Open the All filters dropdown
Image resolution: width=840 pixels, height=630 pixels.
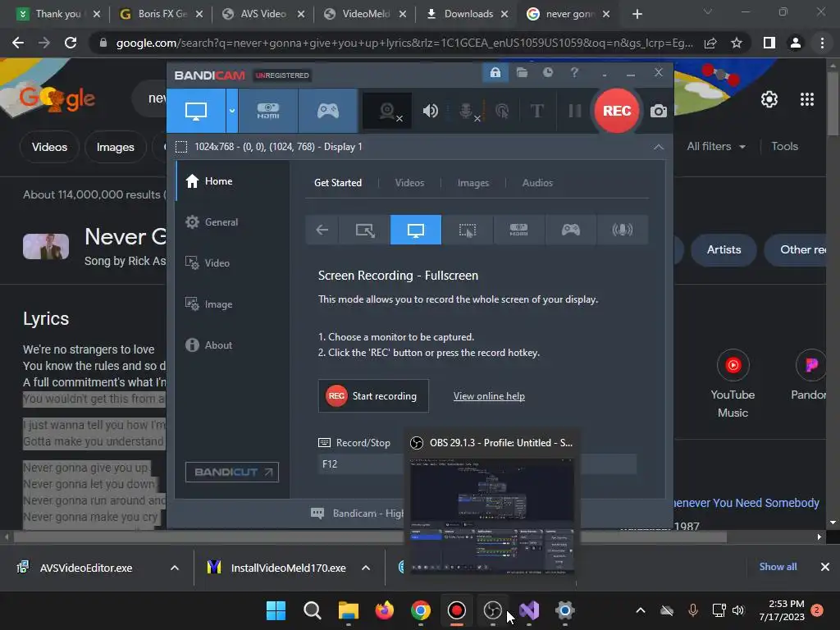pyautogui.click(x=716, y=146)
